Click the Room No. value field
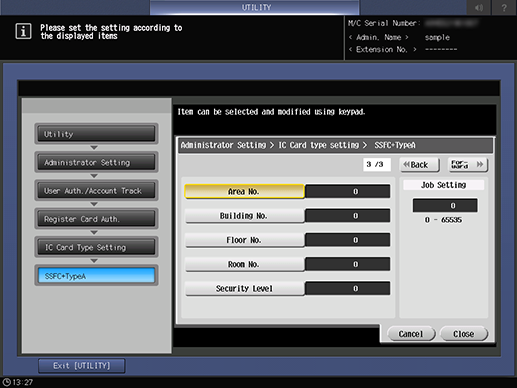Viewport: 517px width, 388px height. pos(348,264)
